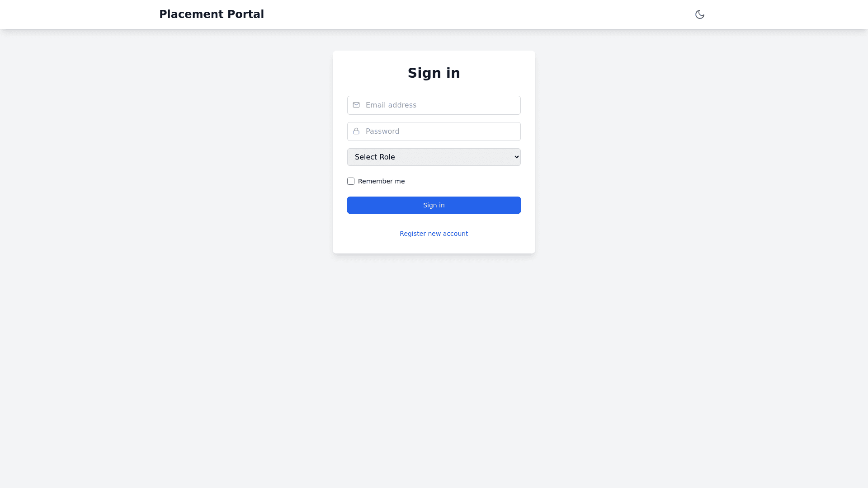Image resolution: width=868 pixels, height=488 pixels.
Task: Focus the Password input field
Action: coord(441,131)
